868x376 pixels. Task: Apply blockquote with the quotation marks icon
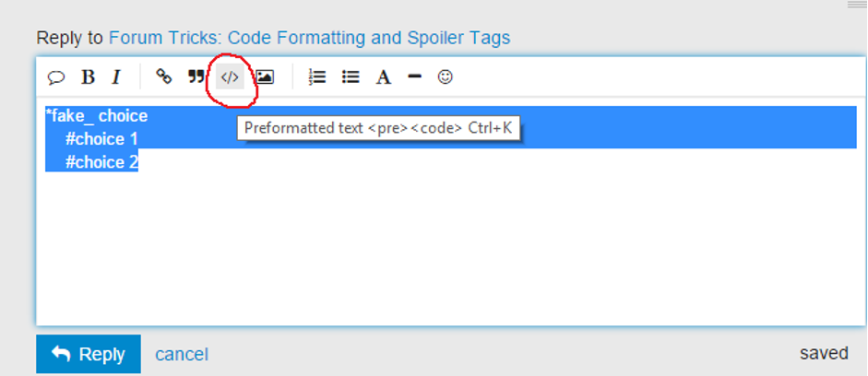196,76
